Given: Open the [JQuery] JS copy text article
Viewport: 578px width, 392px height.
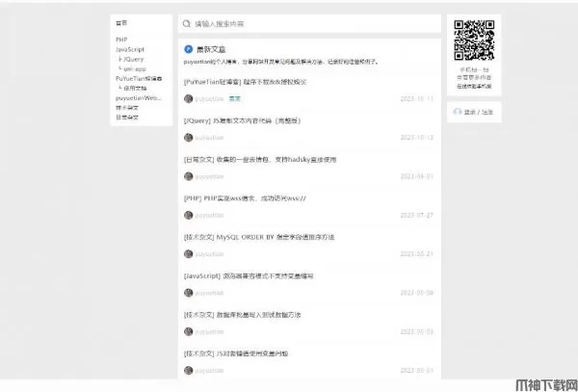Looking at the screenshot, I should tap(242, 120).
